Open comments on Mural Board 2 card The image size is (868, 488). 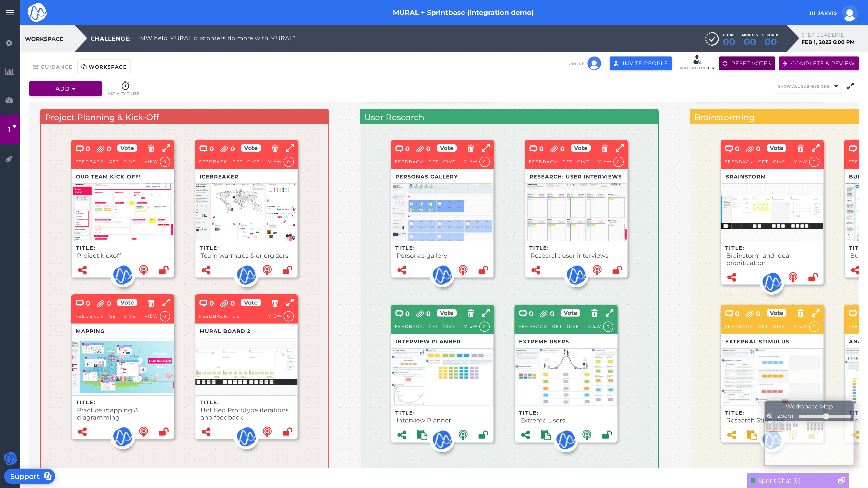206,303
